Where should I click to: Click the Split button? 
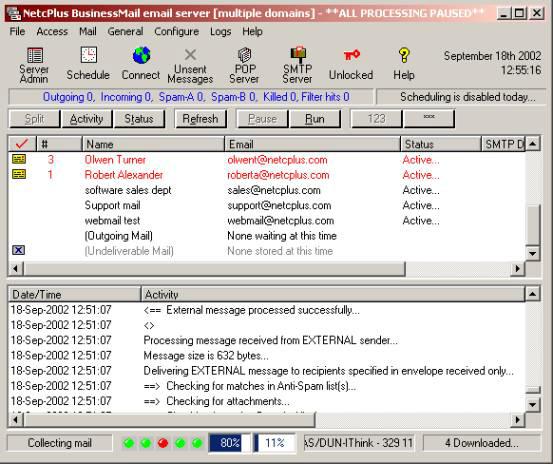click(x=35, y=119)
